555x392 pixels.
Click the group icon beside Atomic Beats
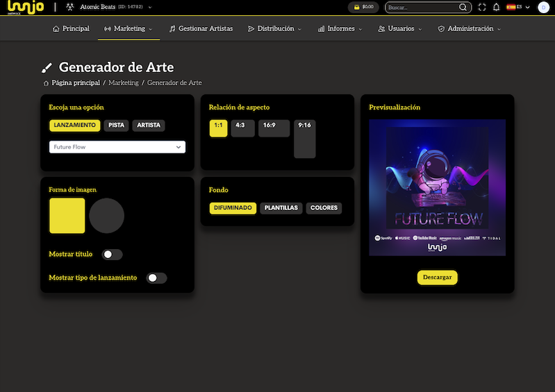(x=70, y=7)
